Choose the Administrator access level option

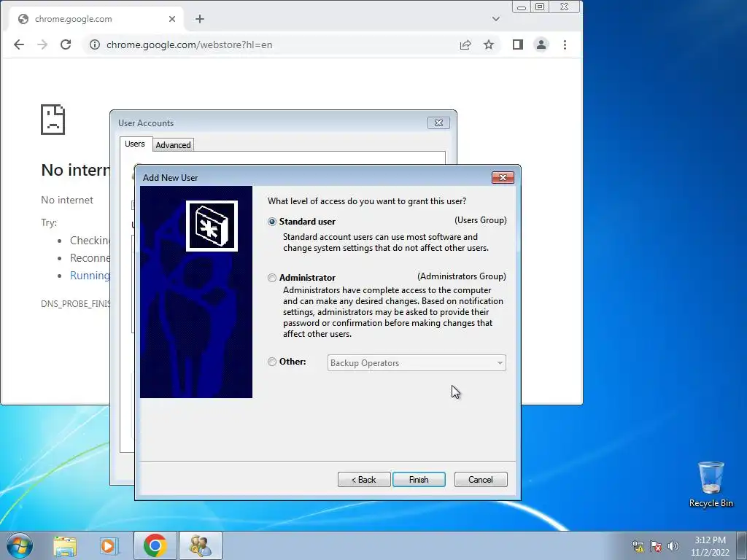point(272,278)
